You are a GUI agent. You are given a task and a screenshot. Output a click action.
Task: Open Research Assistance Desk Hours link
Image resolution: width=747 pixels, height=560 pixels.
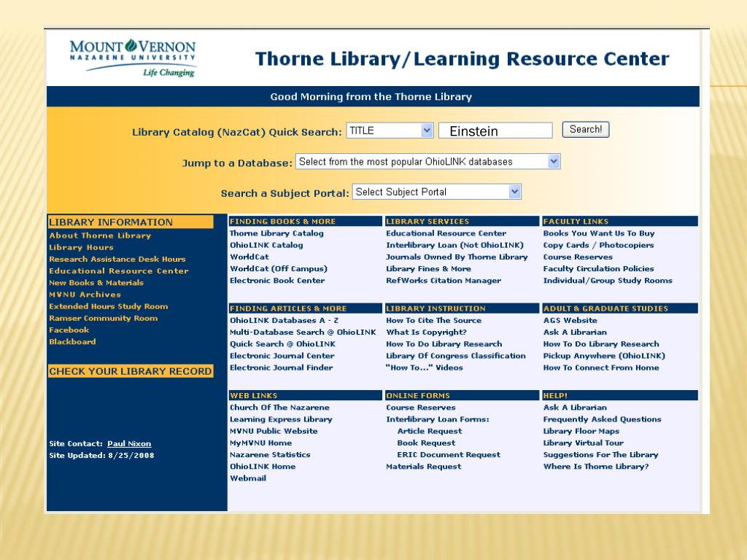pyautogui.click(x=117, y=259)
